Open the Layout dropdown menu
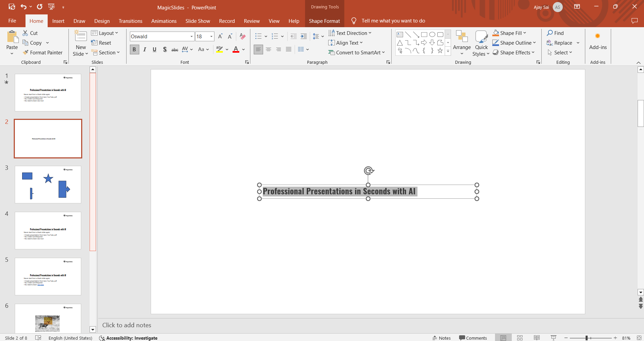Screen dimensions: 644x341 (105, 33)
